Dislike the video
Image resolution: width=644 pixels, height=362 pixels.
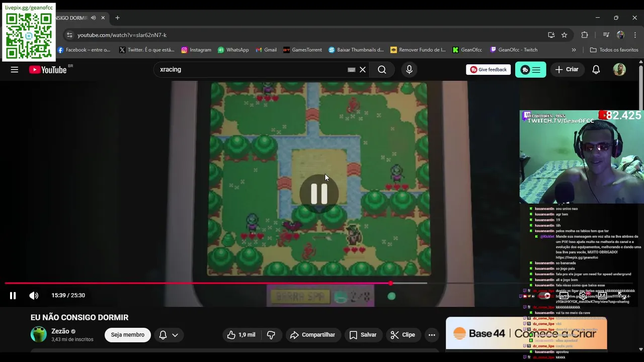(x=271, y=335)
